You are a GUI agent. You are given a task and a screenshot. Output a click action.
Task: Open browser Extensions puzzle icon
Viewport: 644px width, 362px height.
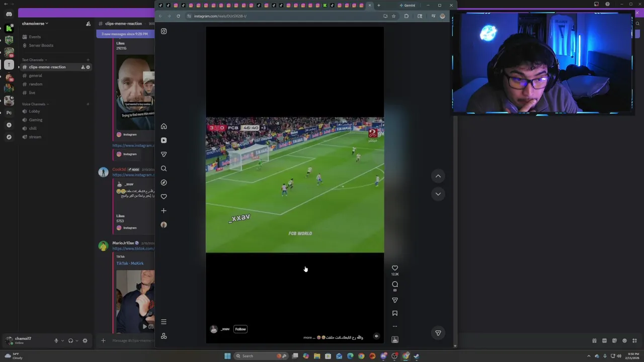407,16
